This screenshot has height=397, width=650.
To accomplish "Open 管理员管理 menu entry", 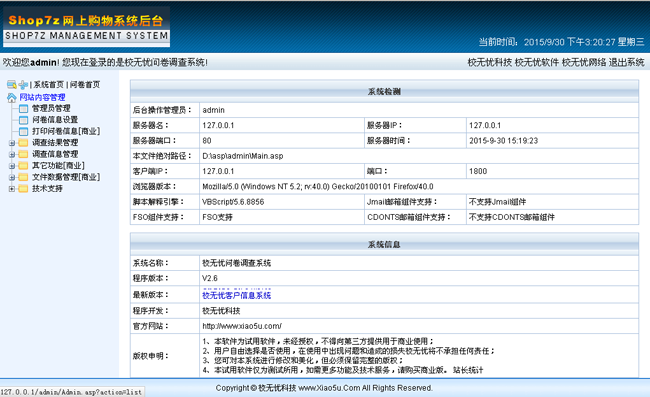I will coord(51,108).
